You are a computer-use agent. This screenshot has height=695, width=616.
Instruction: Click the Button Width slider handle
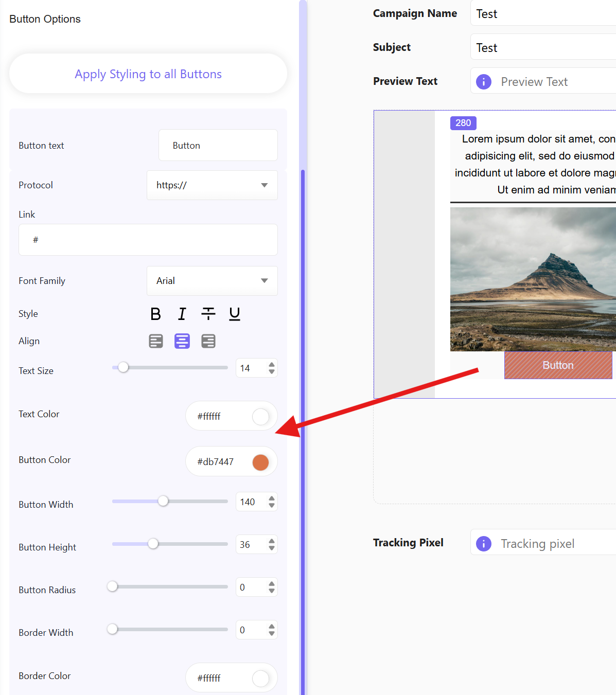coord(163,501)
